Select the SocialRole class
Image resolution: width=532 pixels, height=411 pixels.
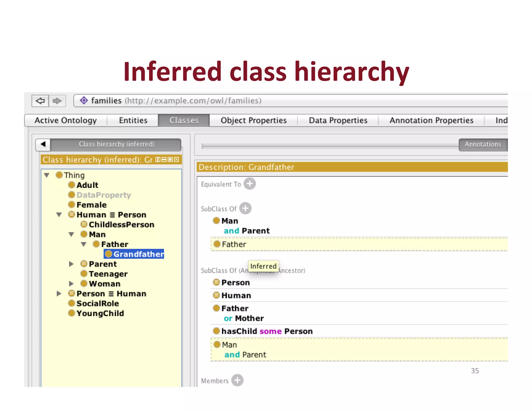pyautogui.click(x=98, y=303)
